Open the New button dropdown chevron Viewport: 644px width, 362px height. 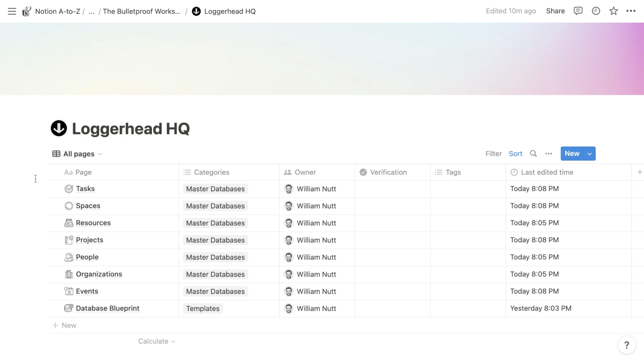(x=589, y=153)
